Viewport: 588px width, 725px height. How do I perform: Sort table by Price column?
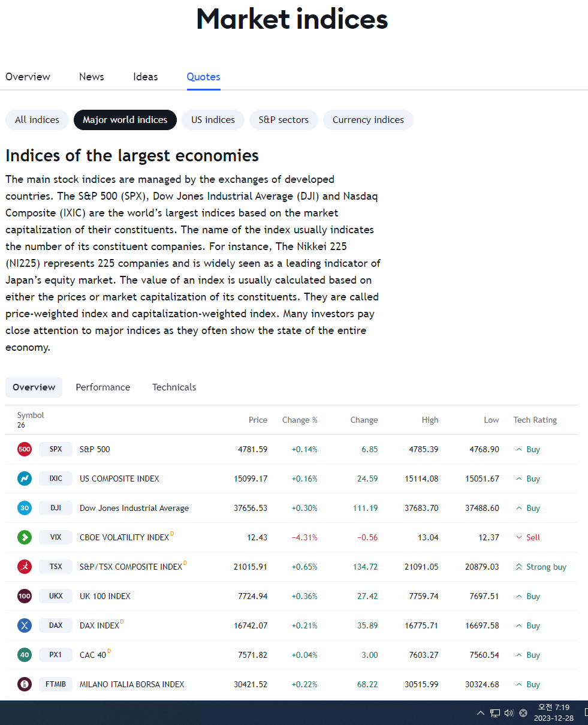258,420
